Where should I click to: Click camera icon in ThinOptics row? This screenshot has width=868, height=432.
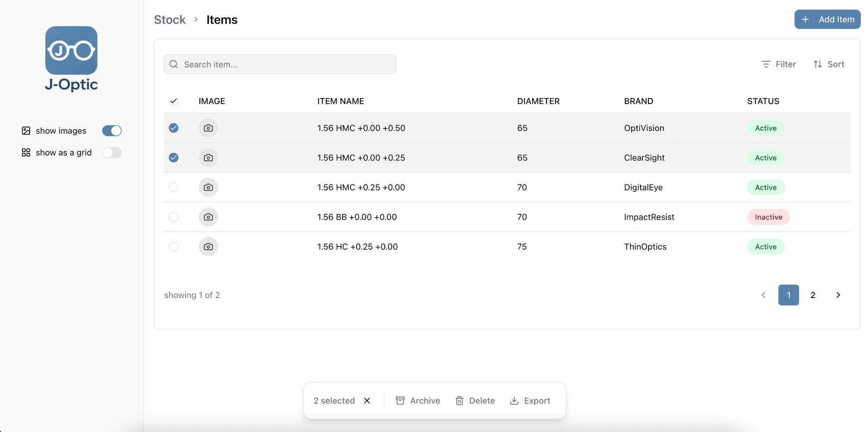(208, 247)
